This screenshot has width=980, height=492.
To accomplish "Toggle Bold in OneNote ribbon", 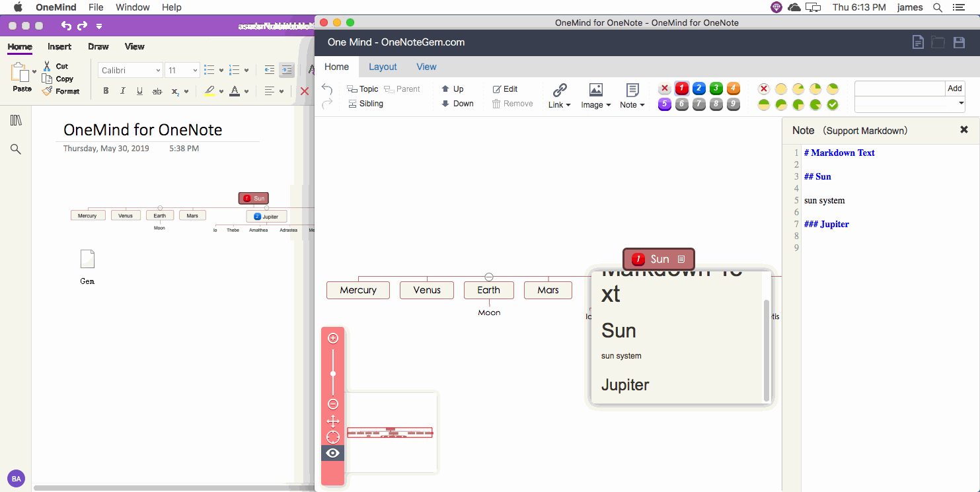I will point(106,91).
